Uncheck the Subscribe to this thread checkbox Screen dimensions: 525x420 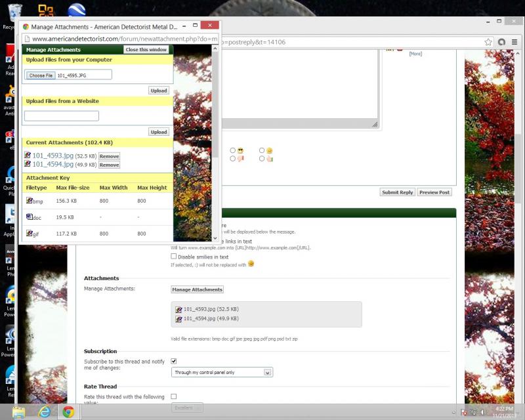tap(174, 361)
